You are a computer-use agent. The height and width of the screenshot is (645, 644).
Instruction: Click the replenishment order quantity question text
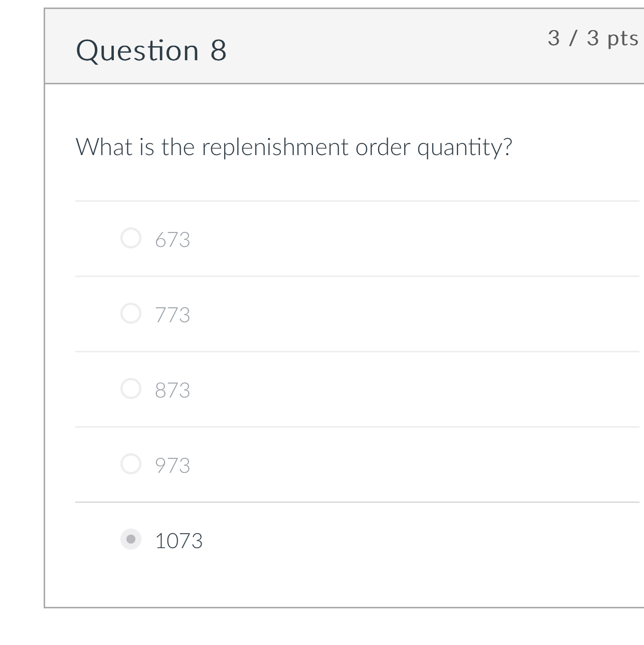pyautogui.click(x=294, y=147)
